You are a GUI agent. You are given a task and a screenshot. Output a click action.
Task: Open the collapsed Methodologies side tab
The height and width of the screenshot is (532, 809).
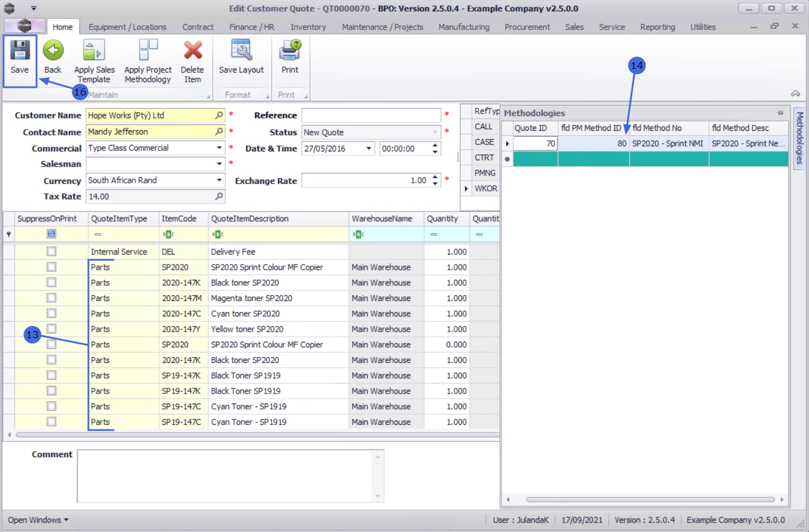(800, 138)
